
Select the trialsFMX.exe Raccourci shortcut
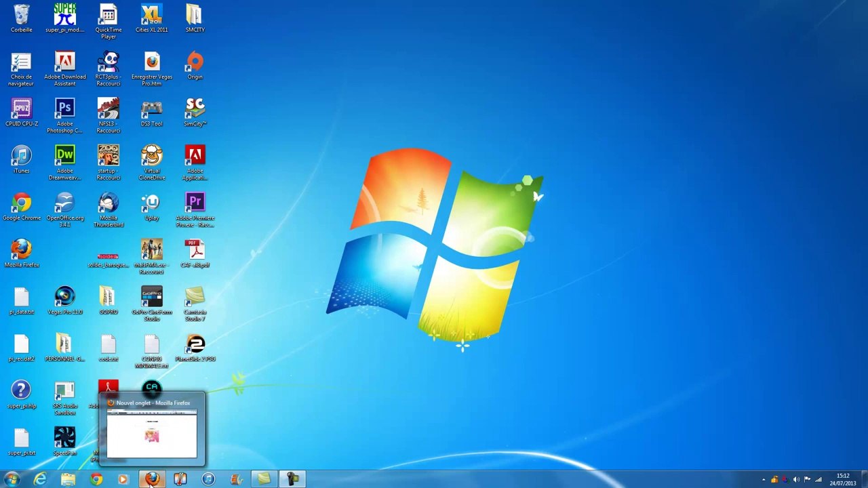click(151, 257)
